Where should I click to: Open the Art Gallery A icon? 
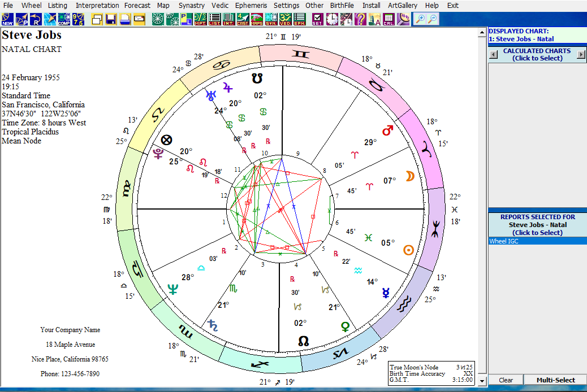pyautogui.click(x=374, y=19)
